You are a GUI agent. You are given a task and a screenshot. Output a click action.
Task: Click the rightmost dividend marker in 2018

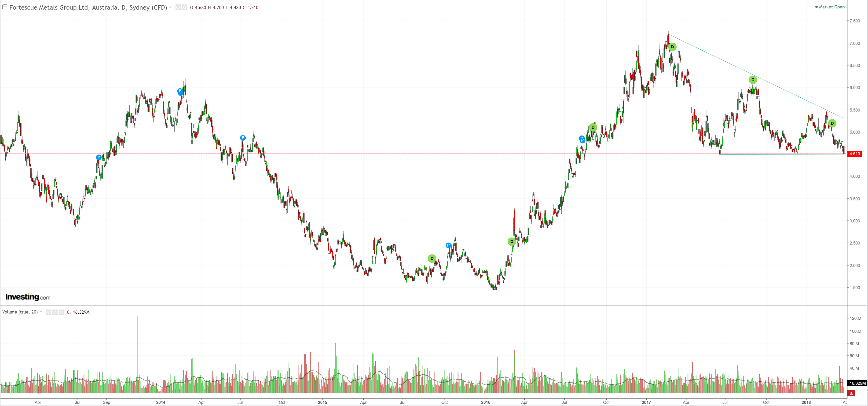[x=832, y=123]
